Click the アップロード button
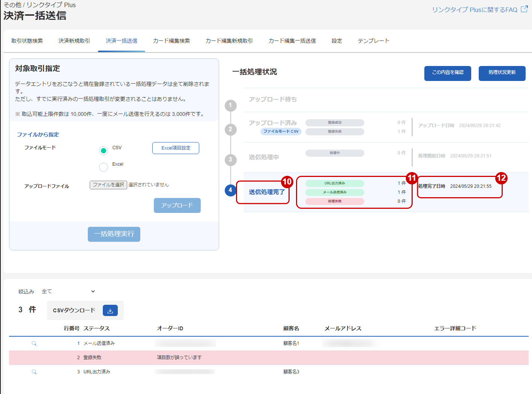The width and height of the screenshot is (532, 394). click(177, 205)
